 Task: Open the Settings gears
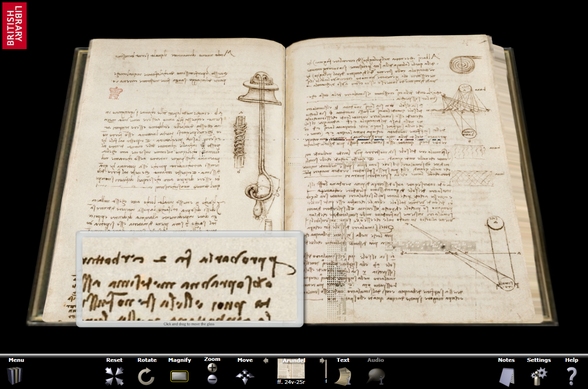(x=539, y=376)
